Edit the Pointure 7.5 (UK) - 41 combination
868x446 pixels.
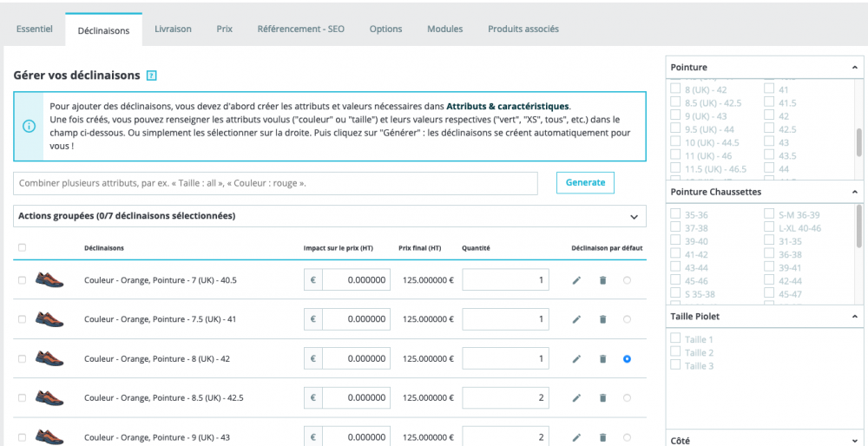(x=576, y=319)
